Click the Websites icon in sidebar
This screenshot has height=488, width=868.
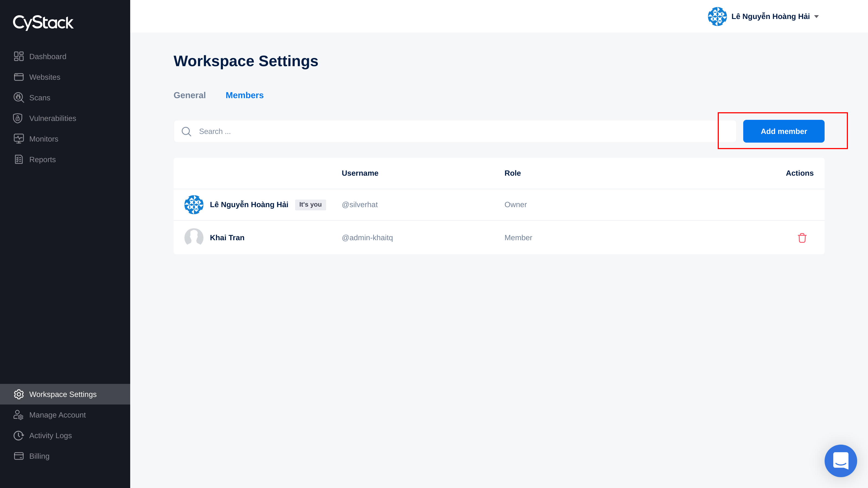18,77
